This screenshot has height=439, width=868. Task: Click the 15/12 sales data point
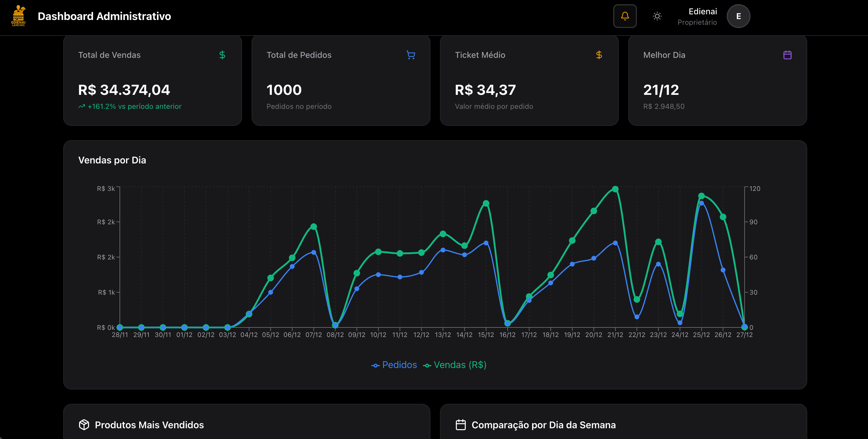486,203
